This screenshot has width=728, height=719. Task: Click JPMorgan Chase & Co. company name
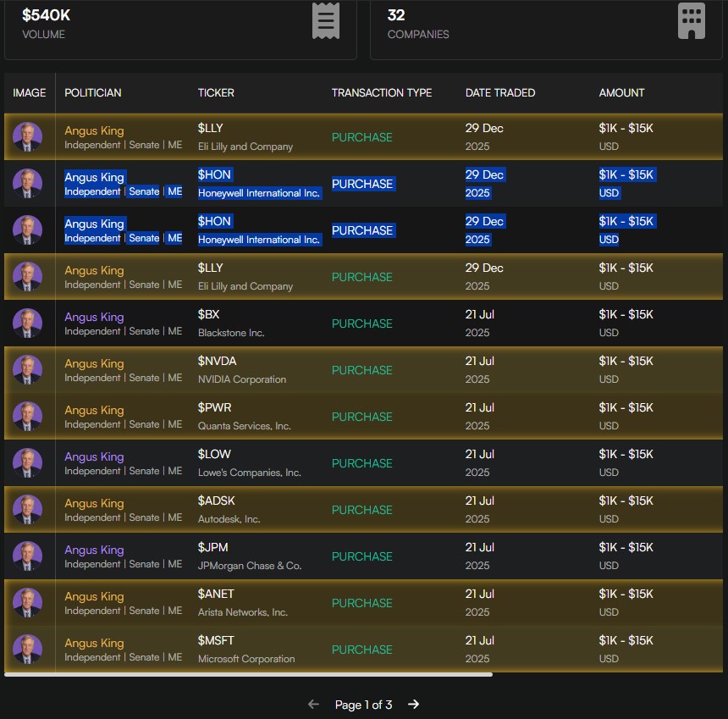point(250,566)
